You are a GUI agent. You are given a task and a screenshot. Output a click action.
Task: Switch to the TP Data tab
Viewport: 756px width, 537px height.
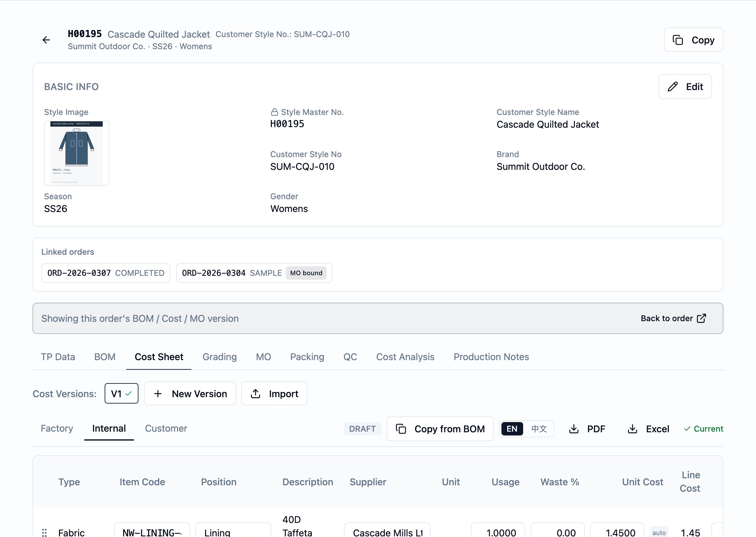pyautogui.click(x=58, y=357)
